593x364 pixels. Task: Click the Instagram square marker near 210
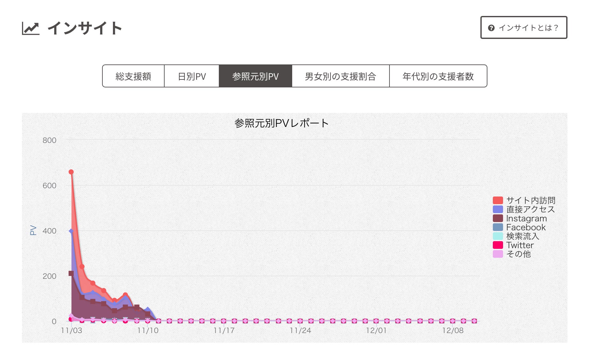(x=71, y=273)
